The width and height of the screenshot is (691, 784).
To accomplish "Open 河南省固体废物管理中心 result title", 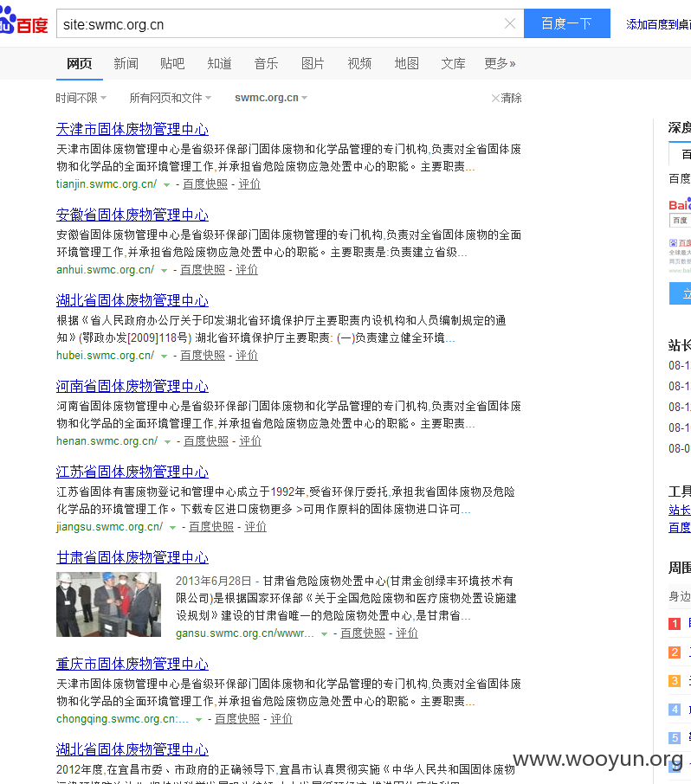I will tap(132, 386).
